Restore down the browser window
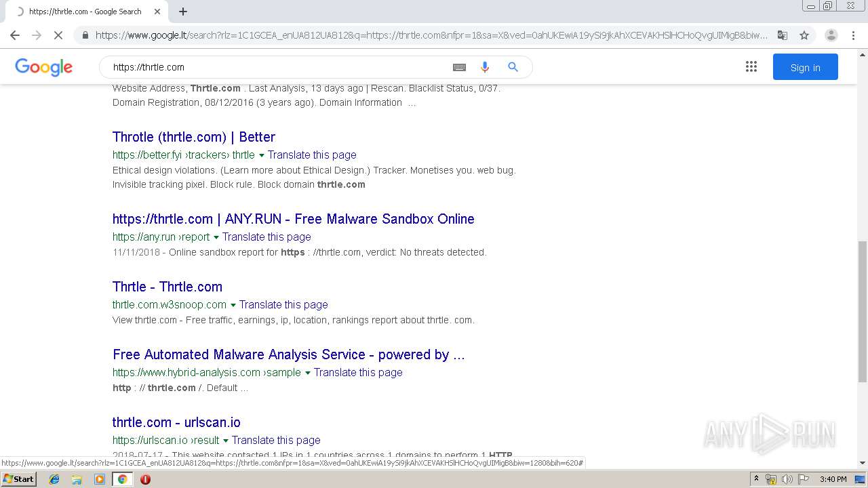The height and width of the screenshot is (488, 868). (x=828, y=5)
